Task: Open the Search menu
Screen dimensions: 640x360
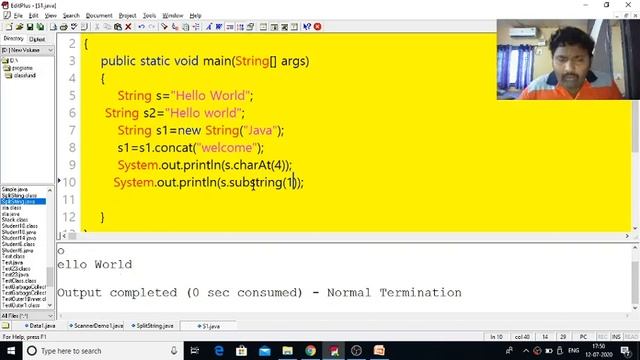Action: (x=71, y=16)
